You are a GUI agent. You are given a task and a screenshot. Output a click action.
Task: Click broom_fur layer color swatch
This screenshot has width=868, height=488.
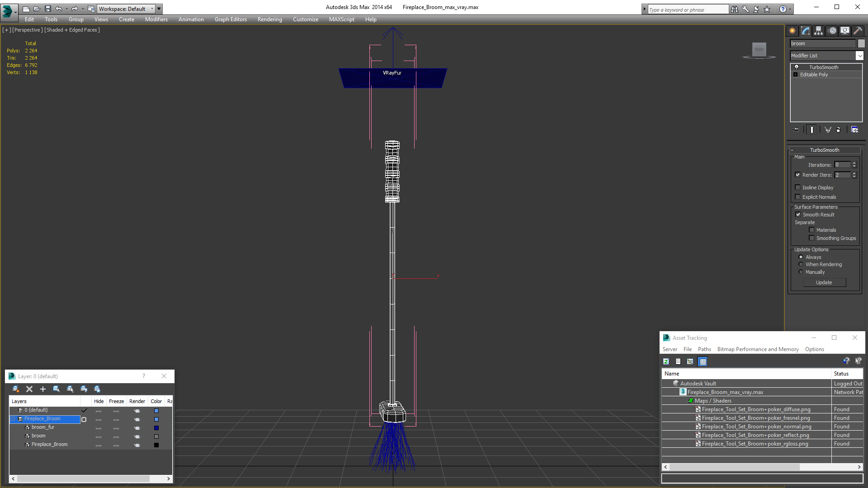(x=156, y=428)
